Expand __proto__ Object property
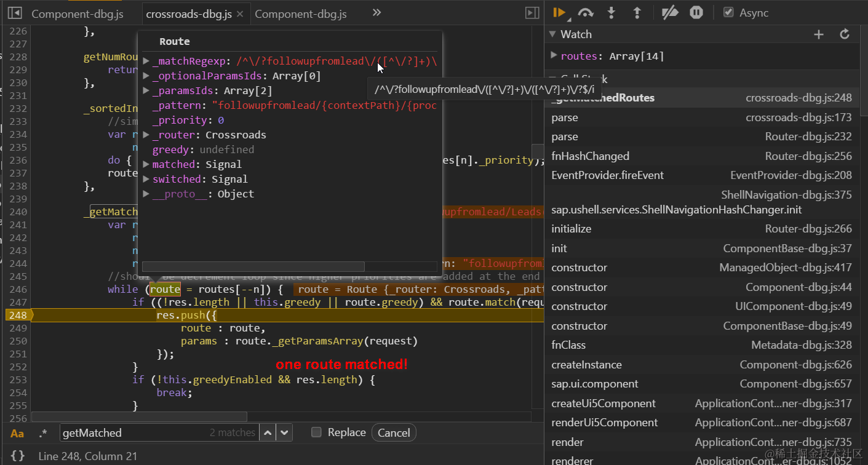The image size is (868, 465). tap(146, 194)
